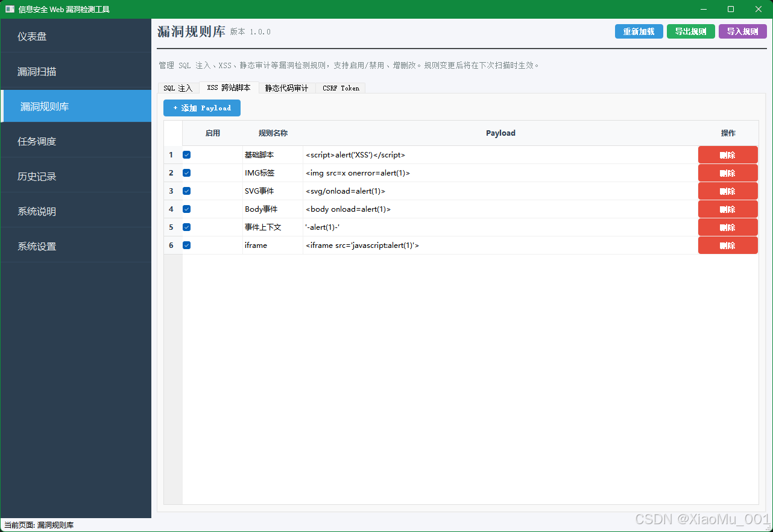Select table row header number 4
The image size is (773, 532).
click(173, 209)
